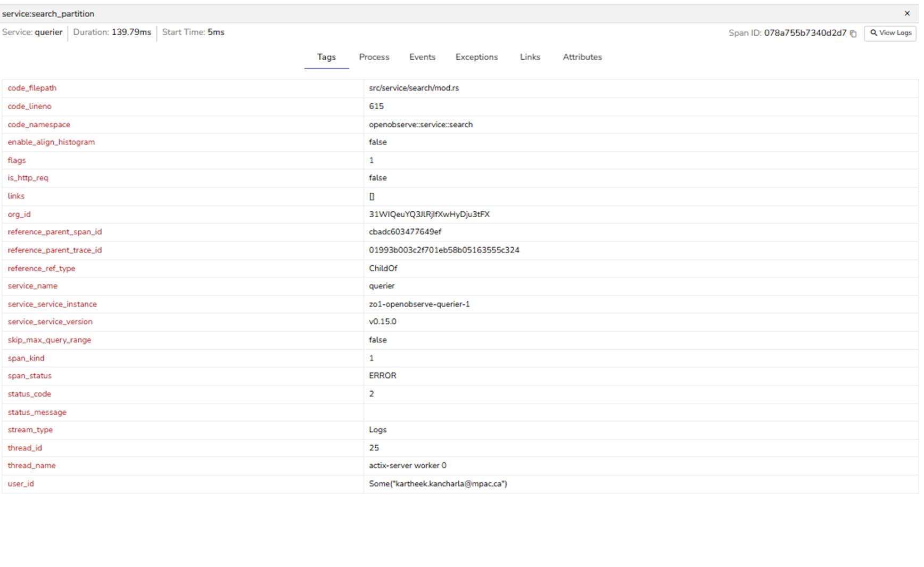Click the View Logs button

[890, 33]
